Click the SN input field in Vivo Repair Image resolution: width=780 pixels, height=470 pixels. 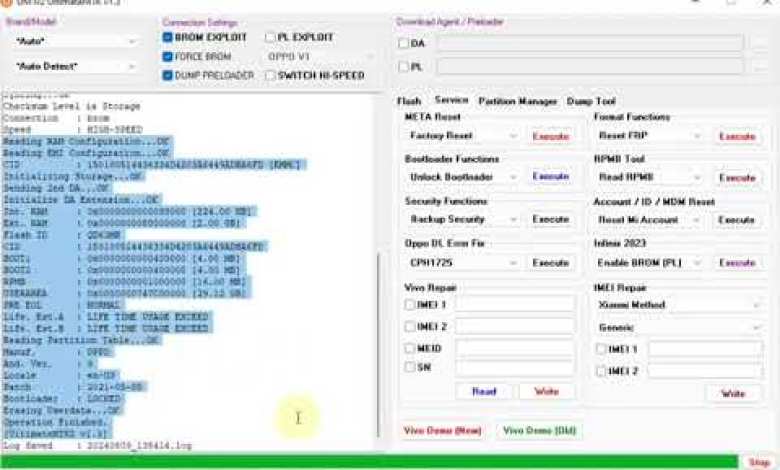[x=515, y=367]
